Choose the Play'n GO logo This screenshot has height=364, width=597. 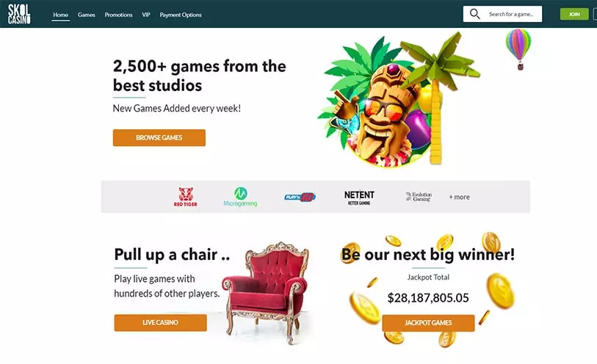(300, 197)
